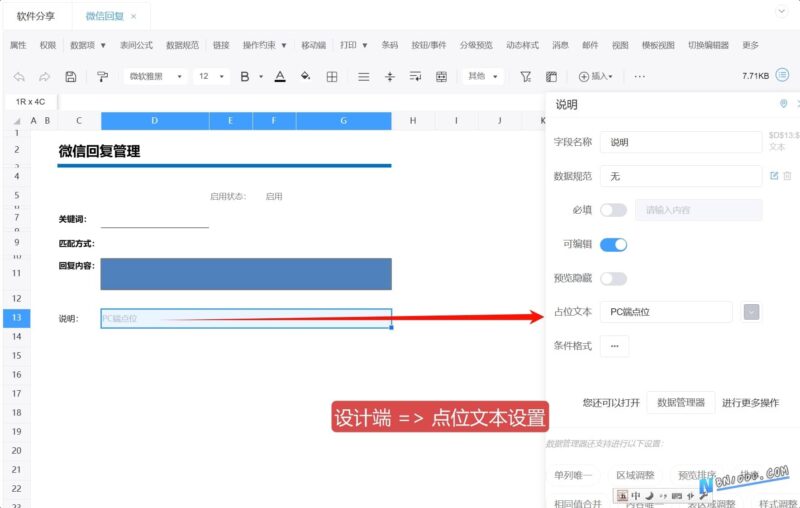Click the undo arrow icon
Image resolution: width=800 pixels, height=508 pixels.
[19, 77]
